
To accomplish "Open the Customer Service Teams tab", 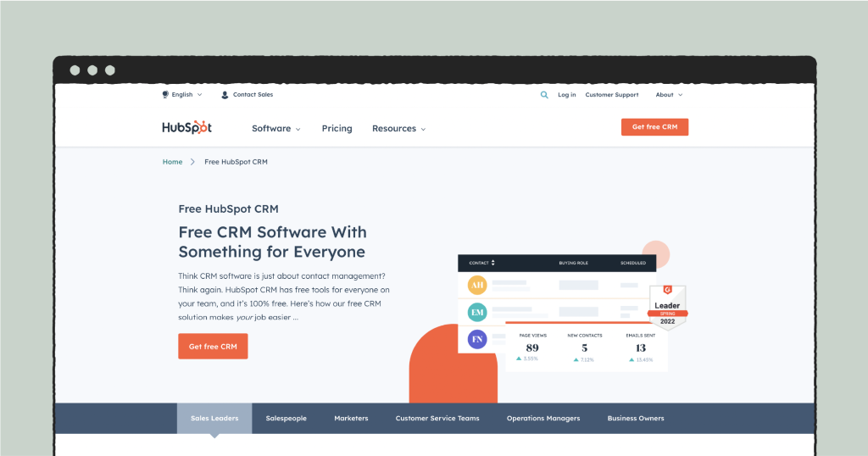I will (437, 419).
